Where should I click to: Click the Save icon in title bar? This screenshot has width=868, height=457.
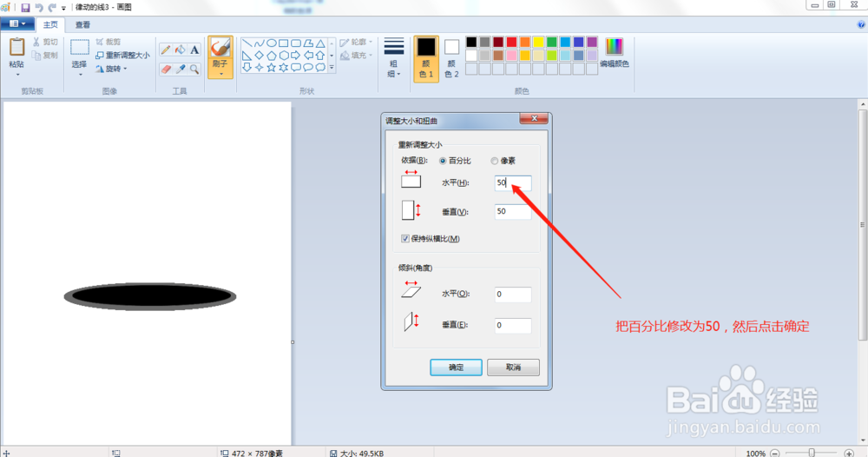25,8
